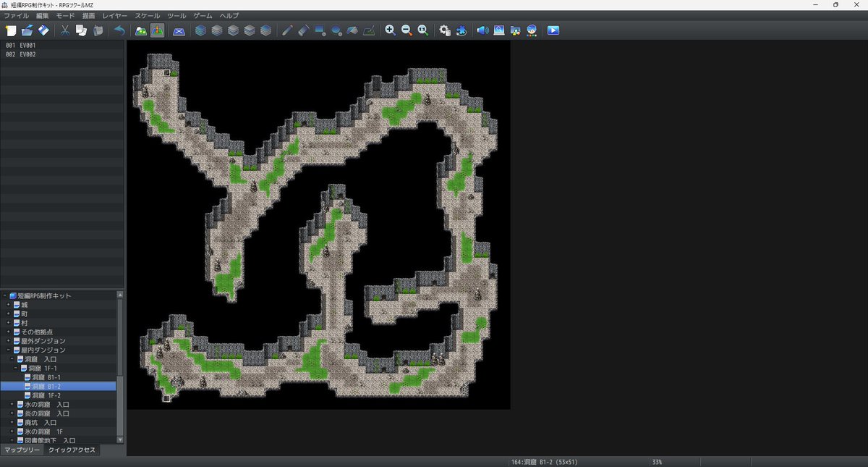The height and width of the screenshot is (467, 868).
Task: Open the Sound Test speaker icon
Action: coord(482,30)
